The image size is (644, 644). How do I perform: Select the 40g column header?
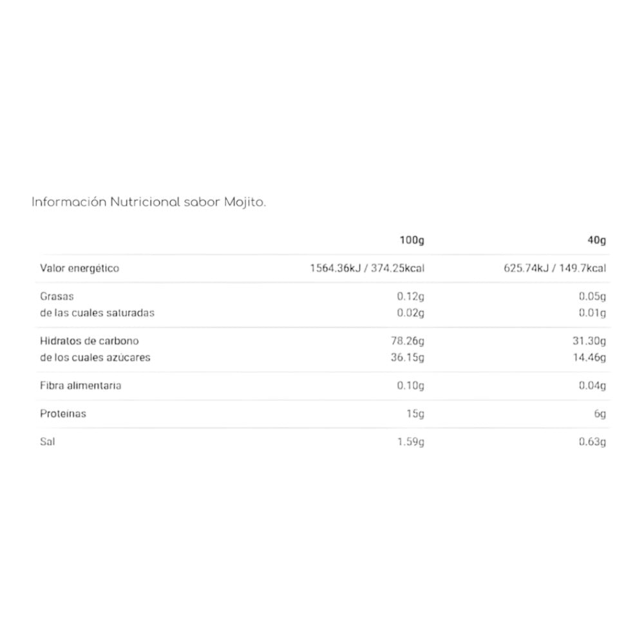pos(597,241)
